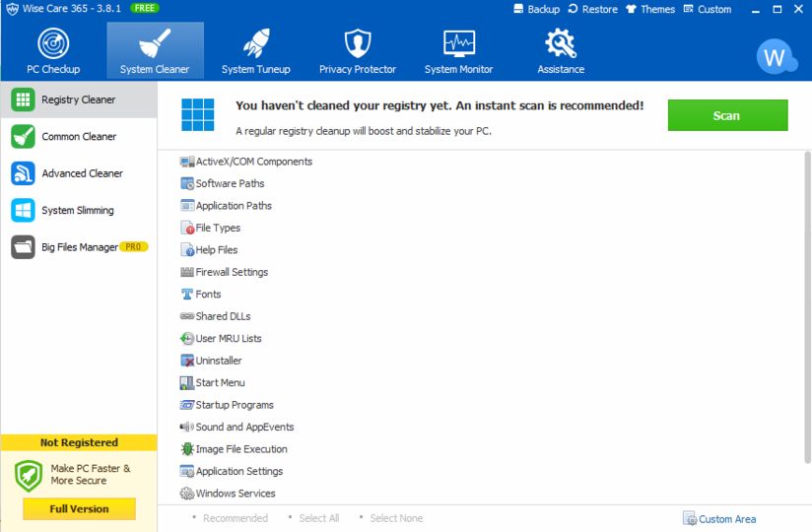Click the Windows Services gear icon
Screen dimensions: 812x532
pyautogui.click(x=187, y=494)
